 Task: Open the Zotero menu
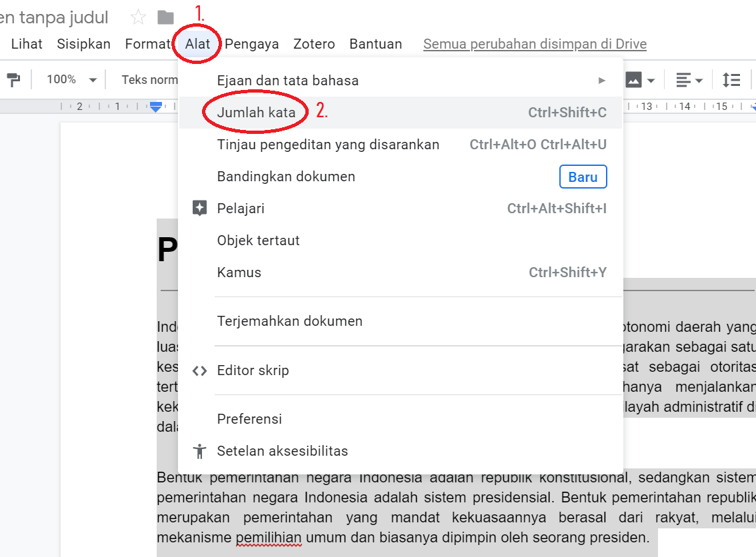pos(314,44)
